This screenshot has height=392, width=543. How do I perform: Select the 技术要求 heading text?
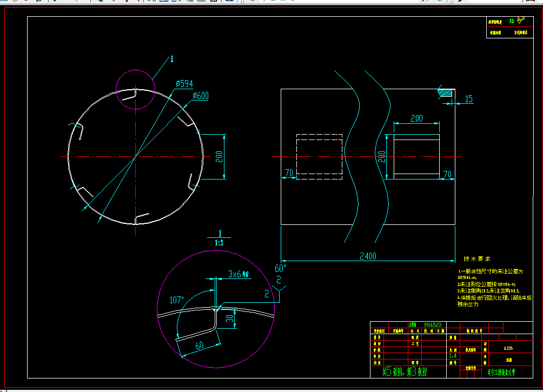477,258
